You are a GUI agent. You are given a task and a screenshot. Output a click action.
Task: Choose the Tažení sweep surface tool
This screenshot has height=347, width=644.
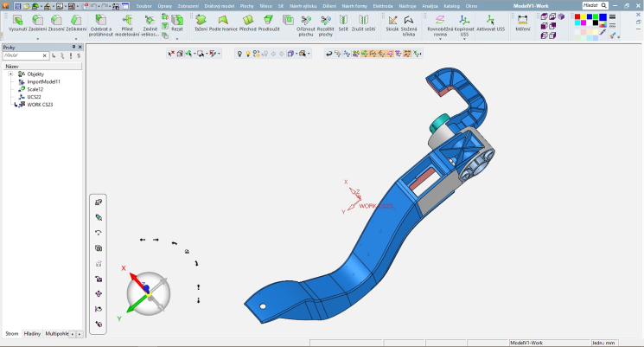(201, 22)
